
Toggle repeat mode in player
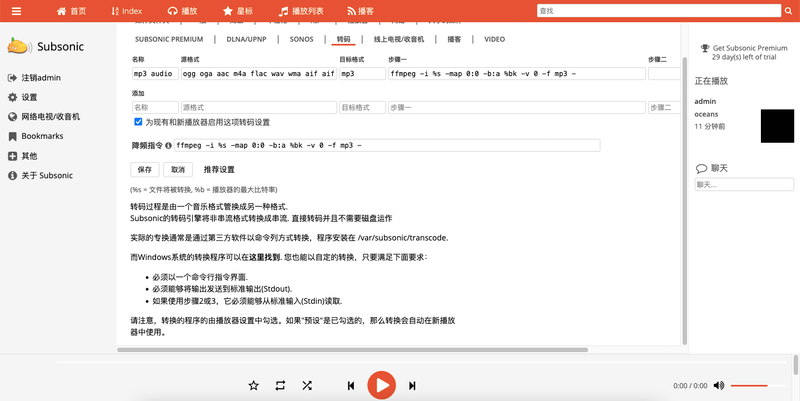280,385
